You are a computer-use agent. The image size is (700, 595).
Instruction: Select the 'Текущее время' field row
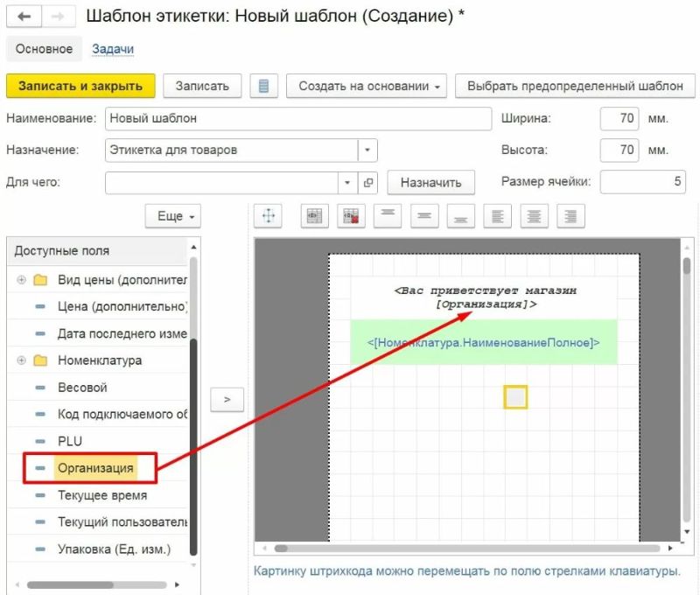point(98,495)
